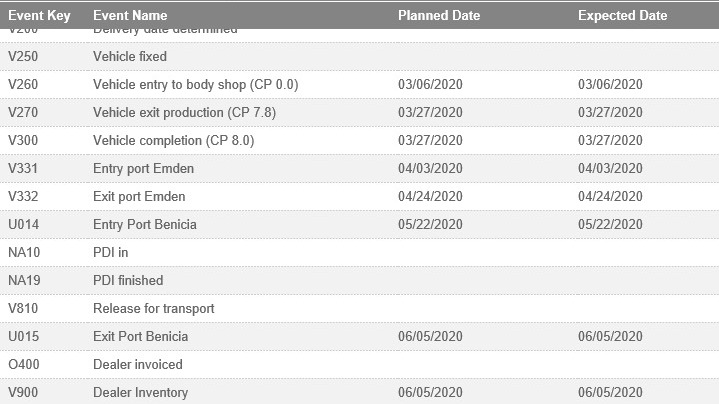Viewport: 719px width, 404px height.
Task: Click the PDI in row
Action: coord(110,253)
